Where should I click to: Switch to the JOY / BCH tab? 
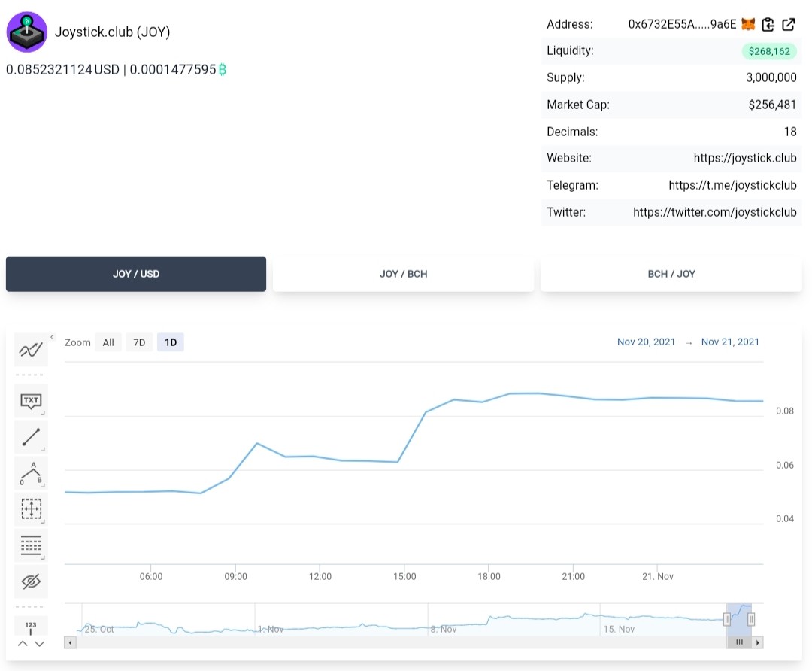[404, 274]
